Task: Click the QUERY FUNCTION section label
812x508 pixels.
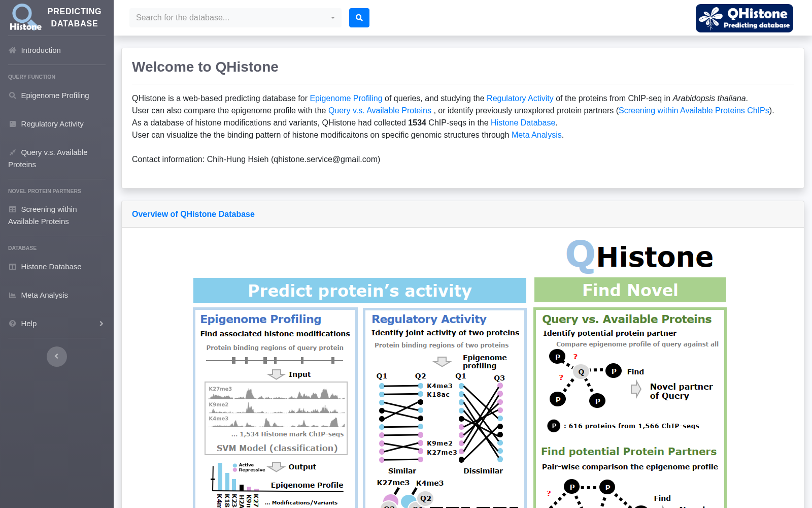Action: [31, 77]
